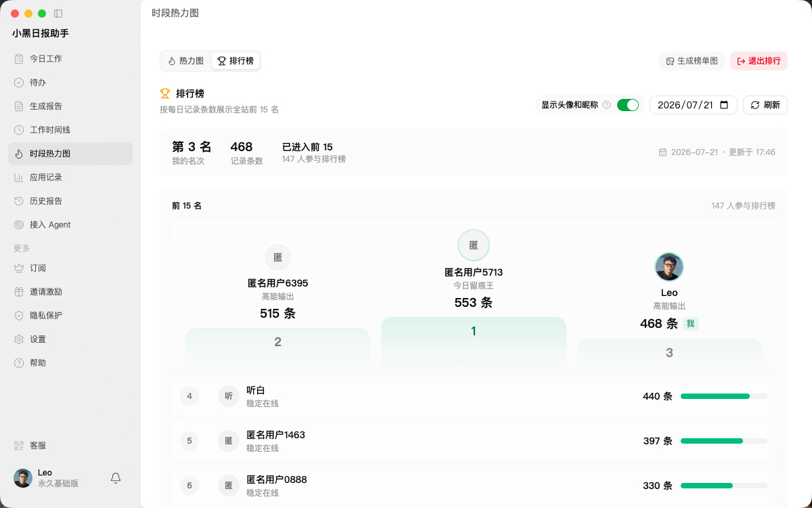Screen dimensions: 812x508
Task: Click the rank 5 number badge
Action: coord(189,441)
